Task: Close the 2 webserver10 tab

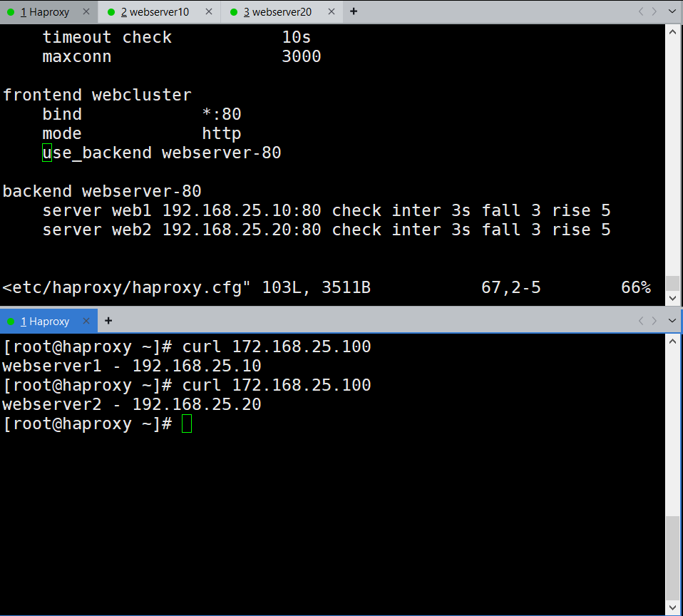Action: pyautogui.click(x=209, y=11)
